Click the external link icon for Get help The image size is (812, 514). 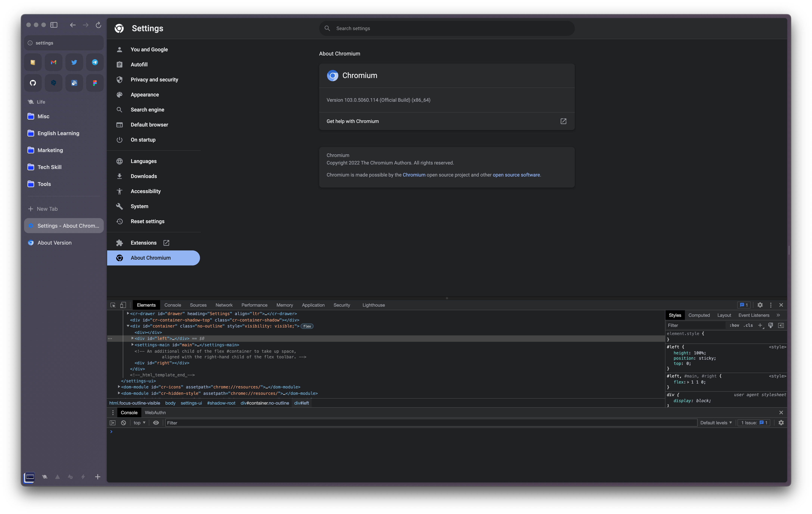[x=564, y=121]
